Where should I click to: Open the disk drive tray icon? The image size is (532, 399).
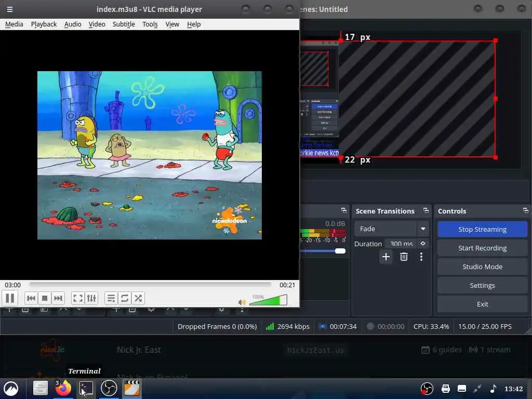tap(462, 389)
